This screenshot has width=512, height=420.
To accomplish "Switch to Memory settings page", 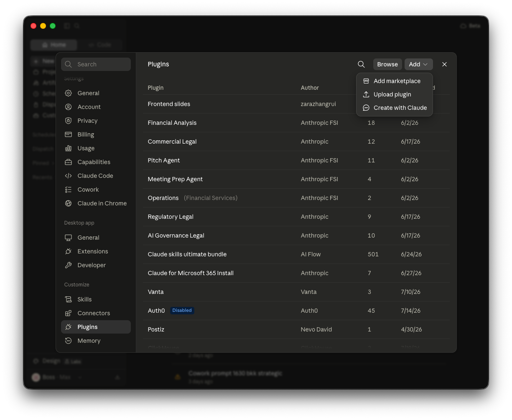I will pyautogui.click(x=96, y=341).
